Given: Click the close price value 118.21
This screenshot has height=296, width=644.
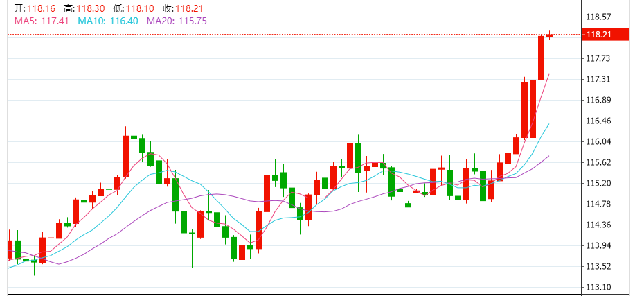Looking at the screenshot, I should [189, 8].
